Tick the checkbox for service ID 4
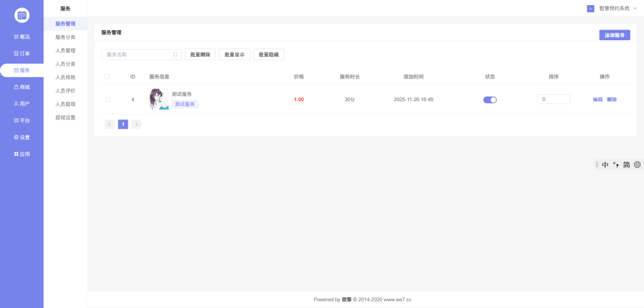The image size is (644, 308). click(108, 99)
